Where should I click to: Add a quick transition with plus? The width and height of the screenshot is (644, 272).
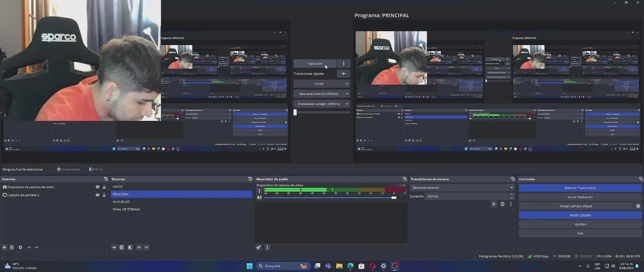344,74
